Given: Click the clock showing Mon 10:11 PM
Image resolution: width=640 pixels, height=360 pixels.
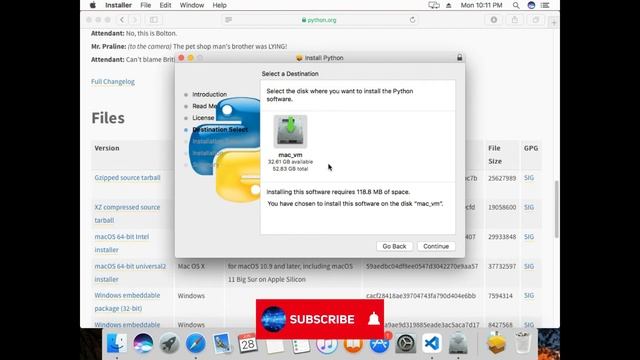Looking at the screenshot, I should point(481,5).
